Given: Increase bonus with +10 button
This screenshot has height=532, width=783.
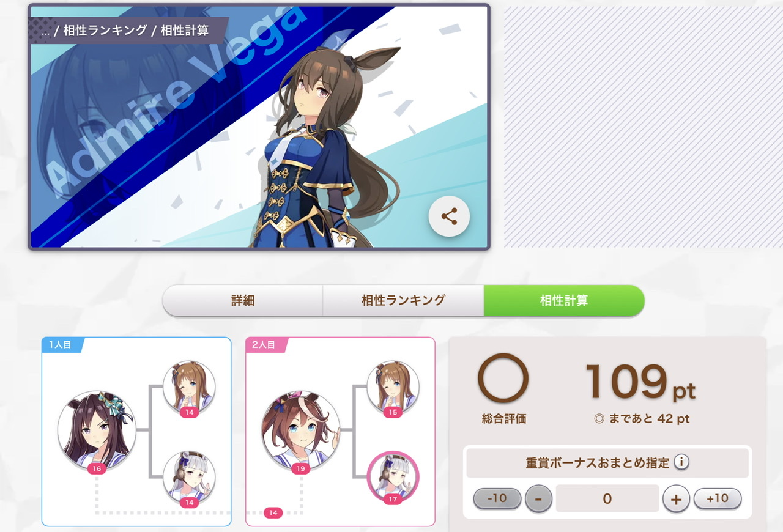Looking at the screenshot, I should click(x=718, y=498).
